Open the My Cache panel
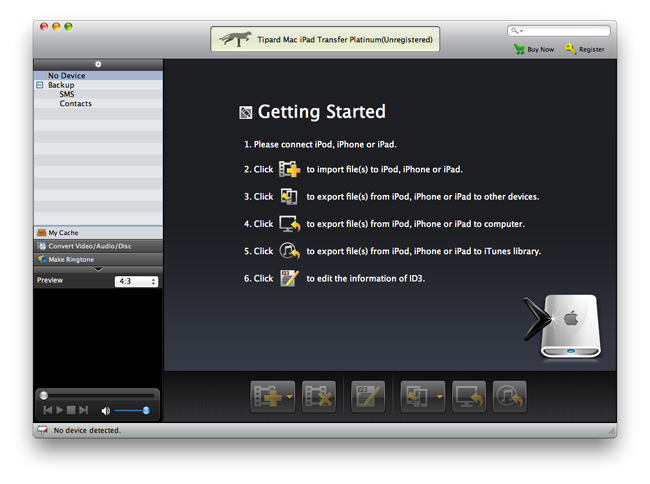Viewport: 650px width, 484px height. [98, 233]
